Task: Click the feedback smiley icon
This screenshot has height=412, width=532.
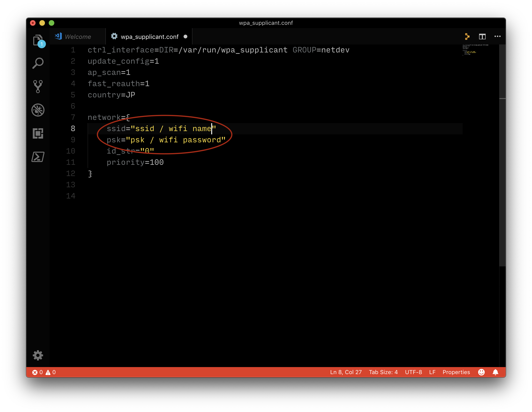Action: [481, 372]
